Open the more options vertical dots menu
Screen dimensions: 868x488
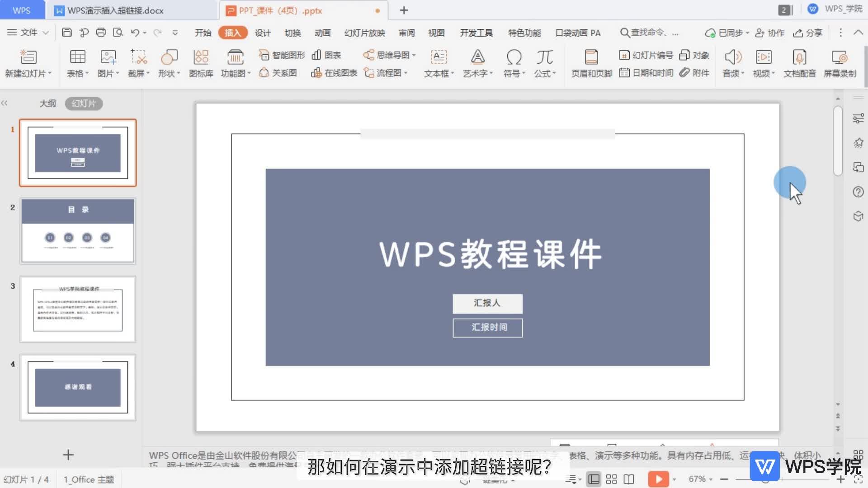pos(840,33)
